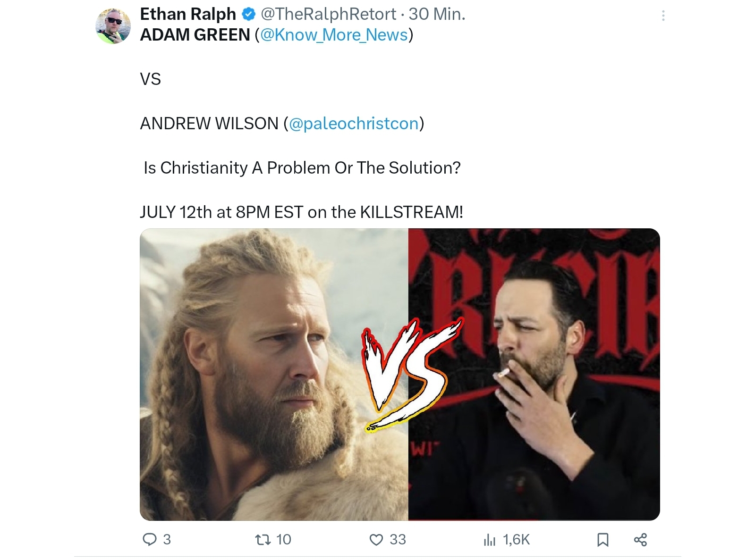
Task: Open Ethan Ralph's profile avatar
Action: pyautogui.click(x=113, y=26)
